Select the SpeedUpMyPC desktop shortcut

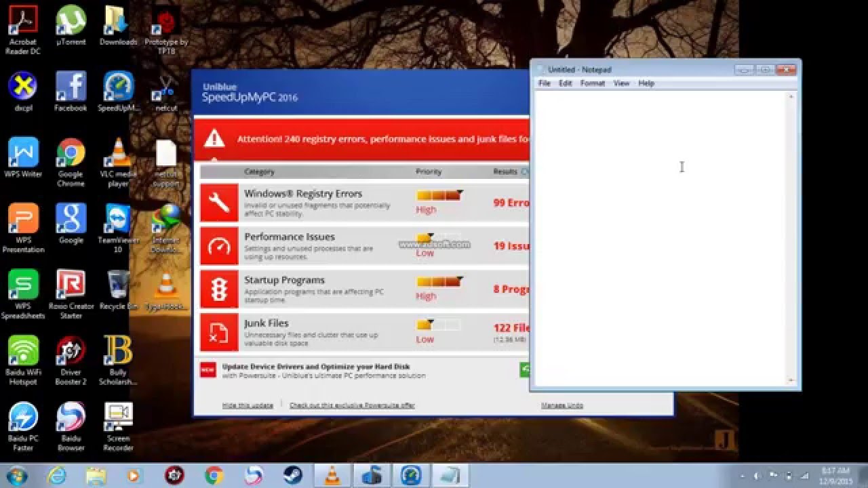coord(118,92)
